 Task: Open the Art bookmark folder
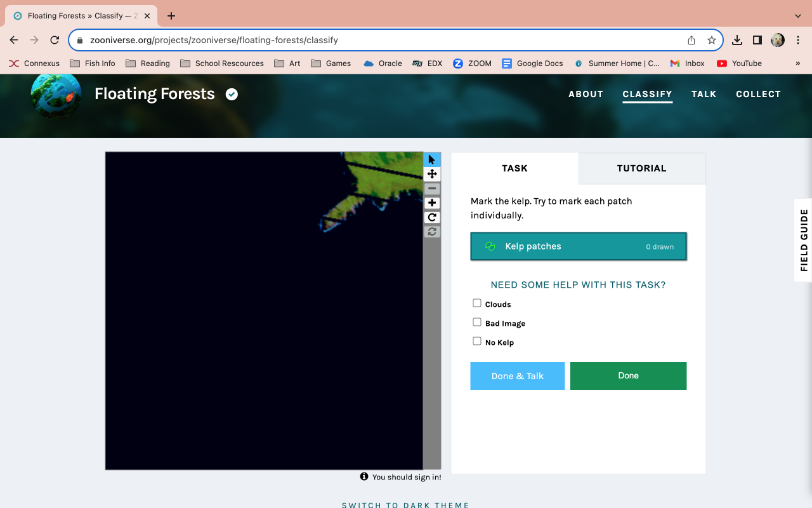coord(287,63)
